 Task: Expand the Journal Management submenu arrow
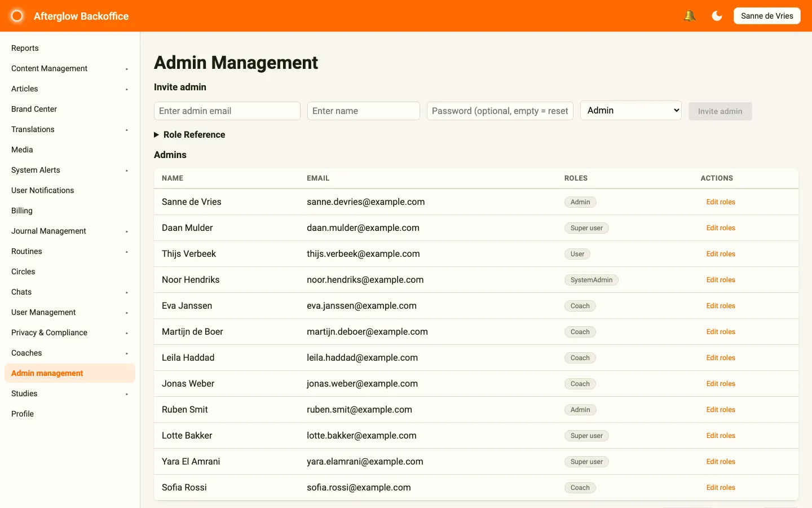(x=127, y=231)
